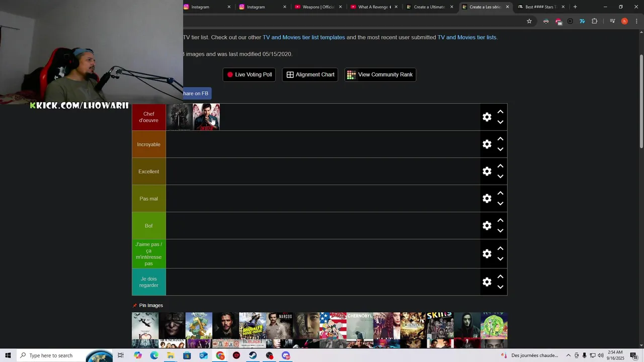Open recent TV and Movies tier lists link

pyautogui.click(x=467, y=37)
